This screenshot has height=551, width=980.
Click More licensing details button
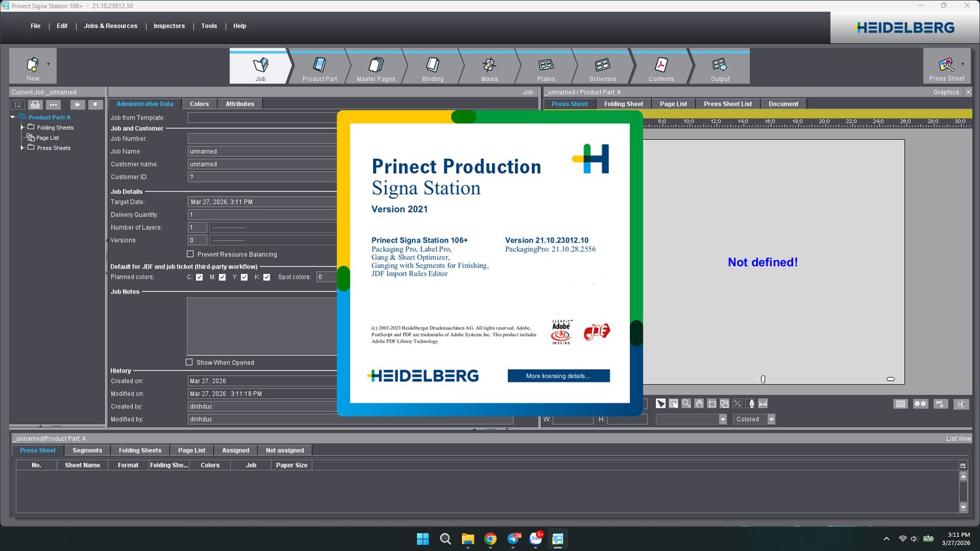pyautogui.click(x=559, y=376)
